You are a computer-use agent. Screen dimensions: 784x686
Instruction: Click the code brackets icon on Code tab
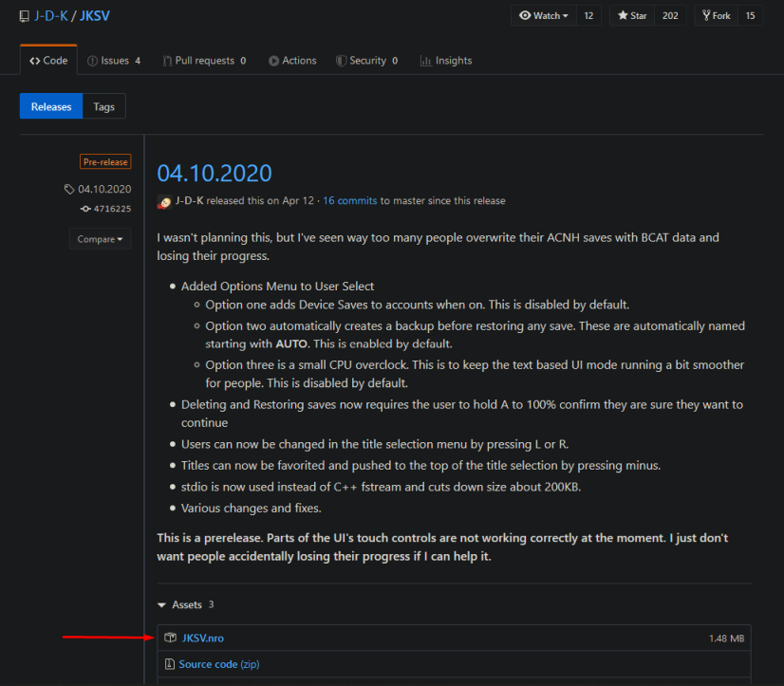34,61
